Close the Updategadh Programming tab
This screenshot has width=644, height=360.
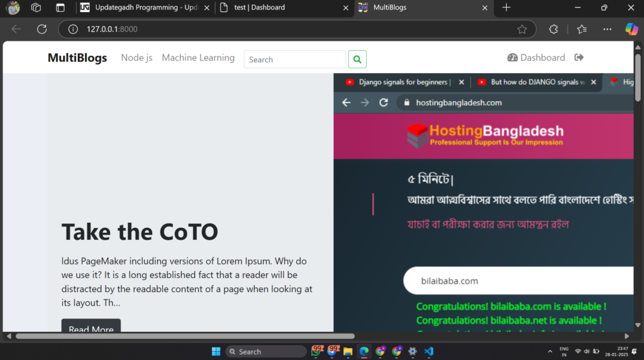click(x=206, y=8)
